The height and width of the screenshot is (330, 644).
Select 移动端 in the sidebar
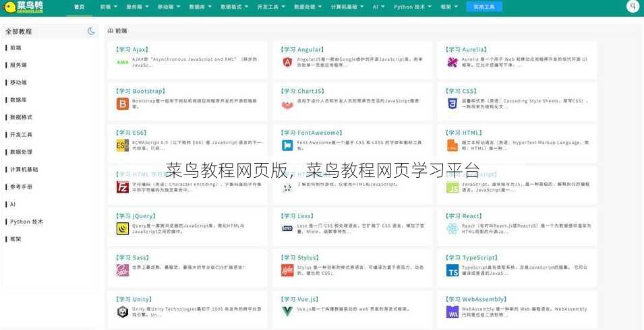pos(18,82)
